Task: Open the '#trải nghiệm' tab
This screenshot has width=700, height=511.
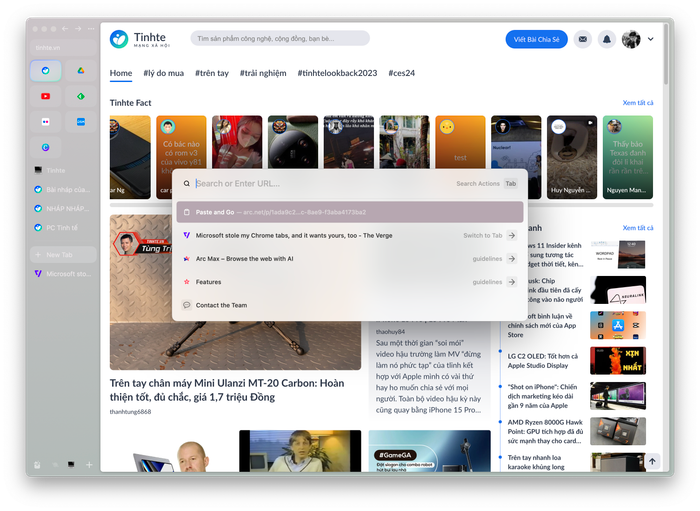Action: (263, 73)
